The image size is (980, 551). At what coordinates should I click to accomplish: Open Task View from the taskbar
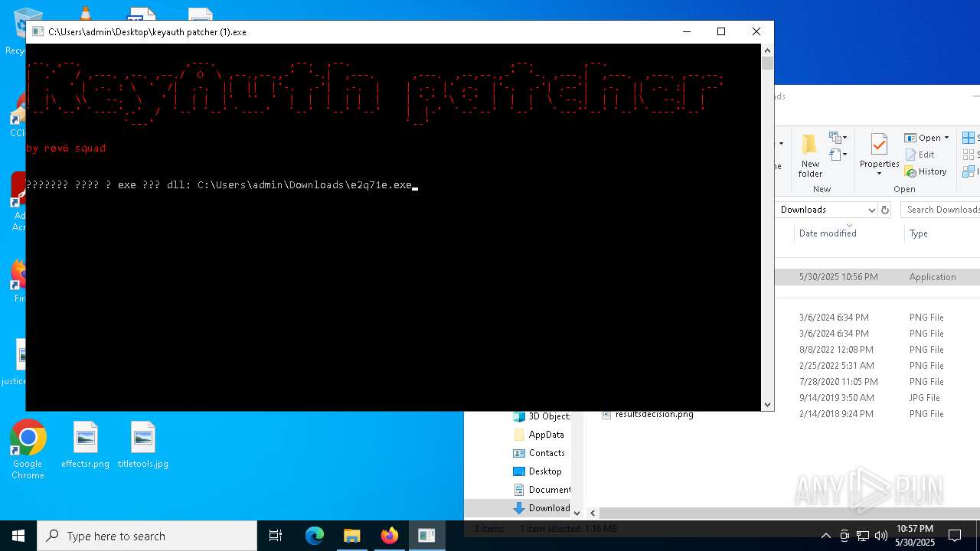click(276, 536)
